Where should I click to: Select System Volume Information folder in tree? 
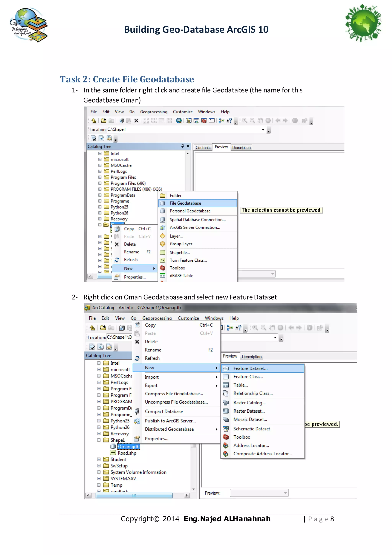(139, 472)
